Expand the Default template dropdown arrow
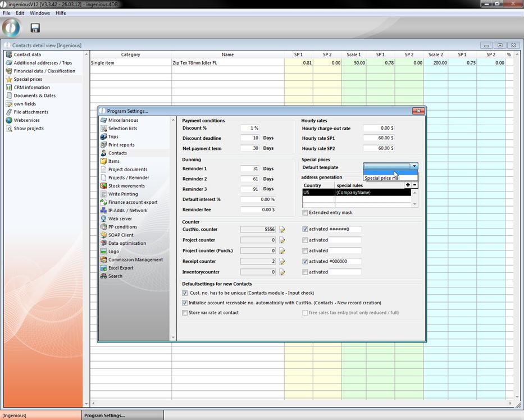Screen dimensions: 524x420 click(x=414, y=166)
